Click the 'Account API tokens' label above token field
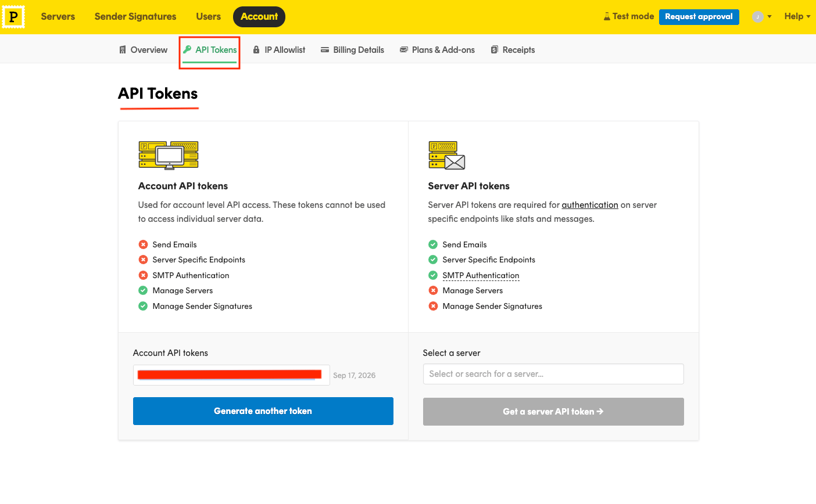 tap(170, 353)
